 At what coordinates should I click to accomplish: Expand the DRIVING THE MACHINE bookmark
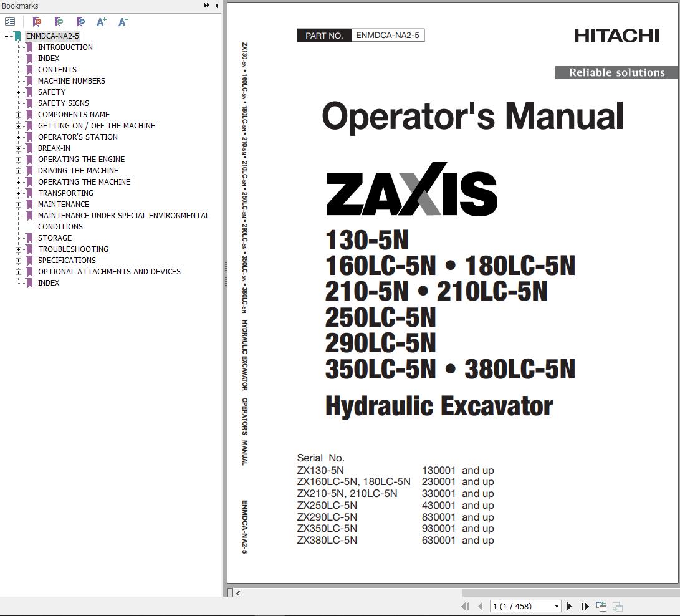click(18, 171)
